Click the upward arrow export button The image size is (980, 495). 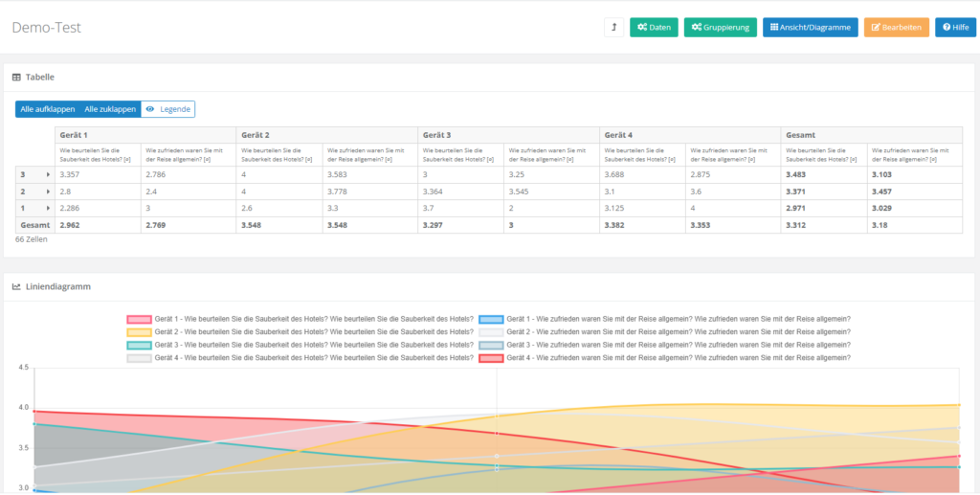(613, 28)
